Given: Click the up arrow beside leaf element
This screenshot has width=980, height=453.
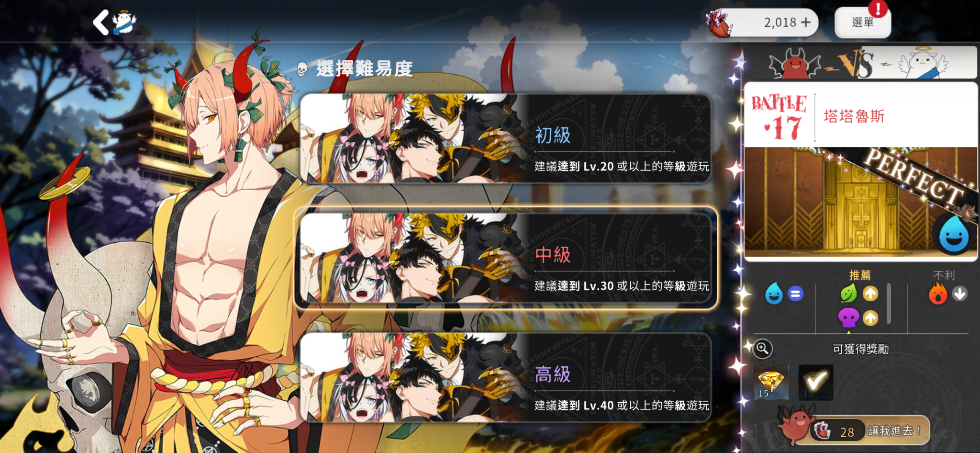Looking at the screenshot, I should pyautogui.click(x=870, y=294).
